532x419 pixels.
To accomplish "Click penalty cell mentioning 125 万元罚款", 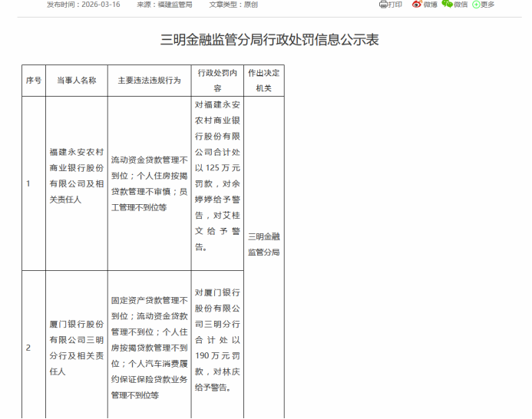I will (x=217, y=183).
